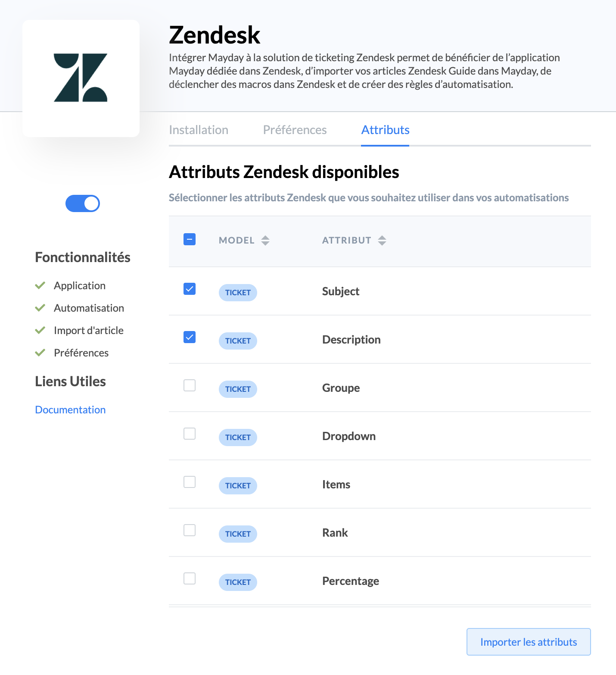Open the Documentation link

pos(70,409)
